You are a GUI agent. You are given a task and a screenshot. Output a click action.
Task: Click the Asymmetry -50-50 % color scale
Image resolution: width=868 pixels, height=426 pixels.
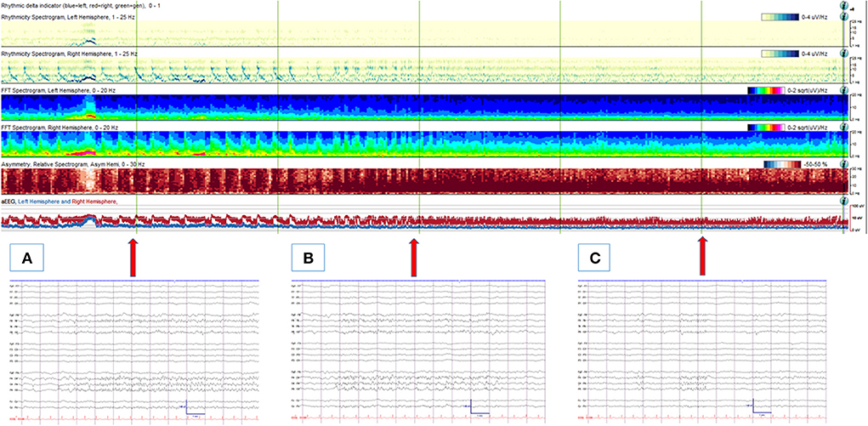(781, 164)
